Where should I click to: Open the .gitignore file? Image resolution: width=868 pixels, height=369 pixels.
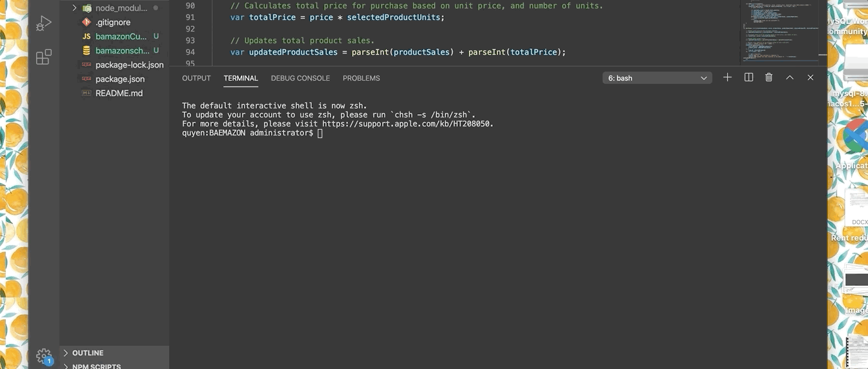(x=113, y=22)
